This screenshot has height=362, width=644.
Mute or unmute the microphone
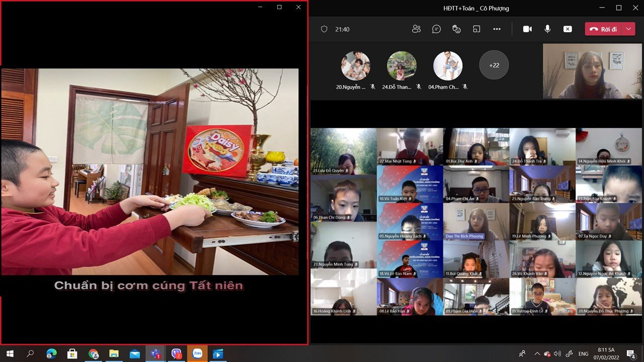pyautogui.click(x=547, y=29)
